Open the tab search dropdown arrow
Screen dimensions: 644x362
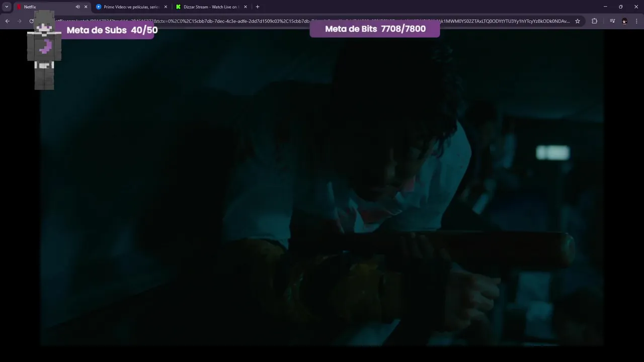coord(7,7)
